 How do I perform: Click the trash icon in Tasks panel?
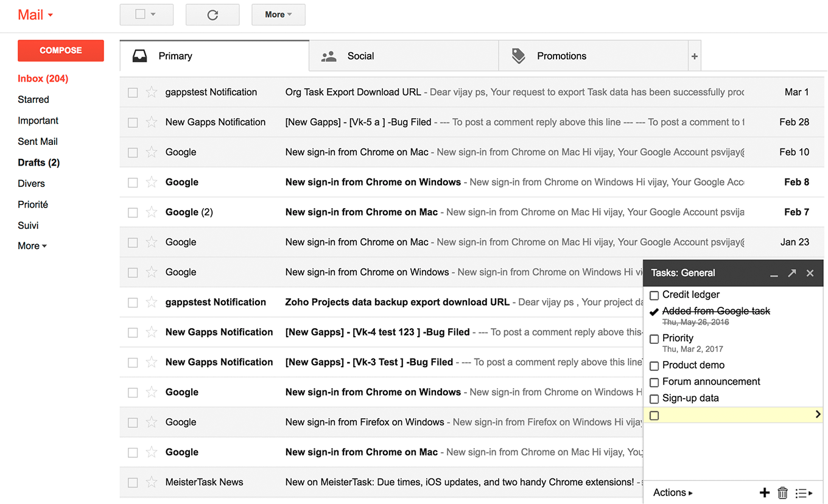coord(783,492)
